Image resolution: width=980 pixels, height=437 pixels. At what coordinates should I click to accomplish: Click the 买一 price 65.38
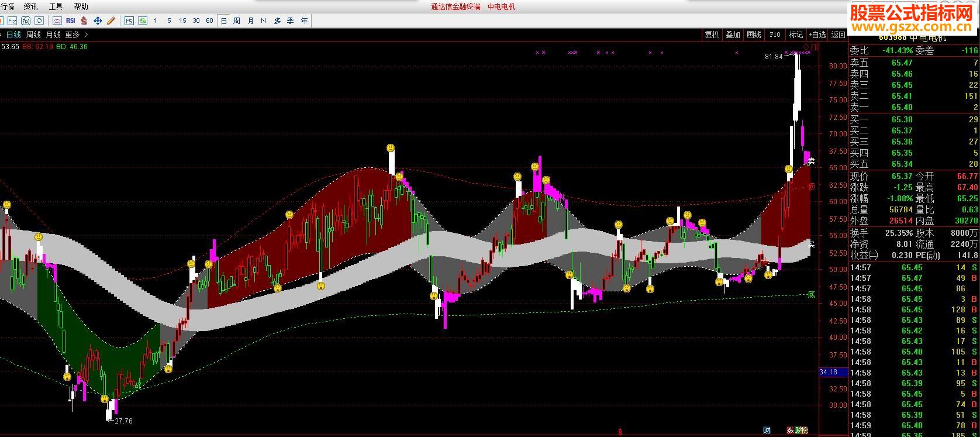[x=902, y=119]
